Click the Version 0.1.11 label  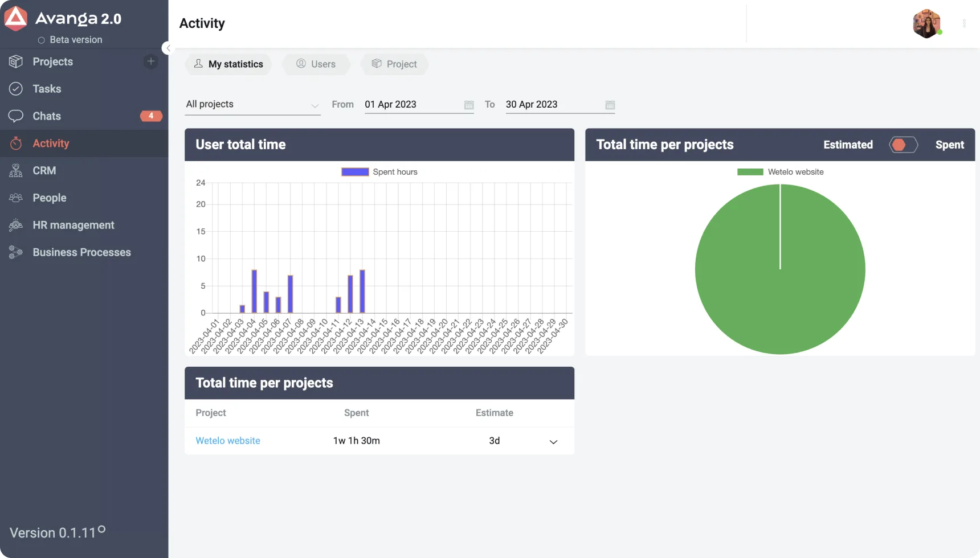click(52, 533)
